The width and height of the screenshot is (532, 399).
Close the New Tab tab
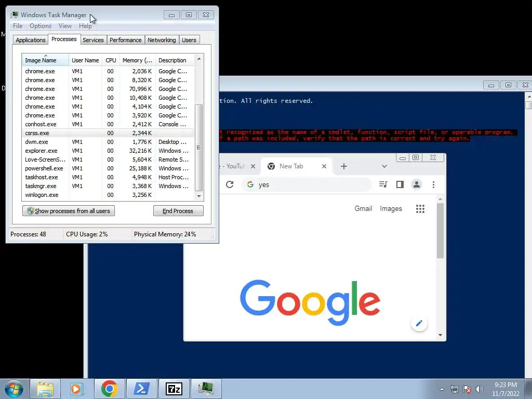[324, 166]
